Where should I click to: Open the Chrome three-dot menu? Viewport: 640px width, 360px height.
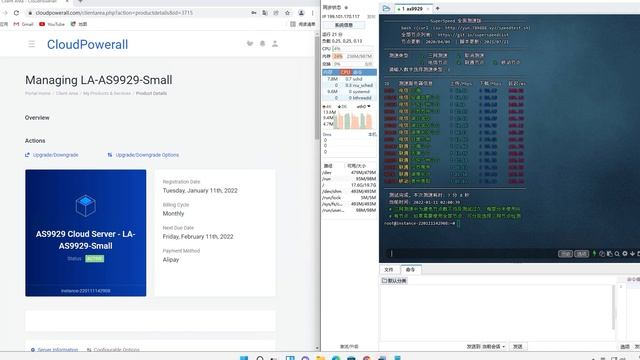(x=313, y=13)
